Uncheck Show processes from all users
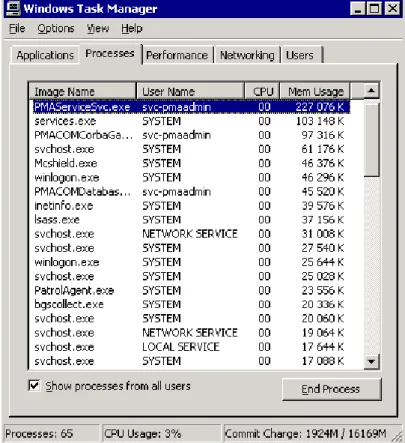Image resolution: width=405 pixels, height=443 pixels. pyautogui.click(x=34, y=386)
